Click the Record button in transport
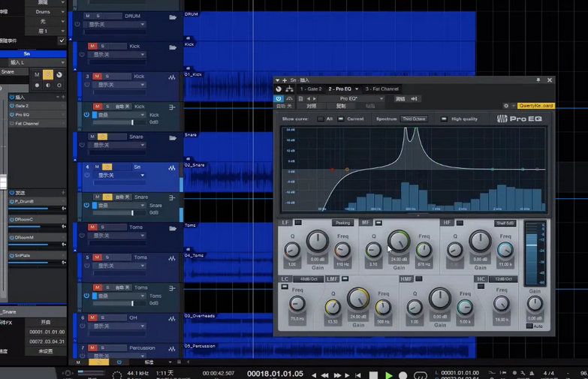 [403, 375]
